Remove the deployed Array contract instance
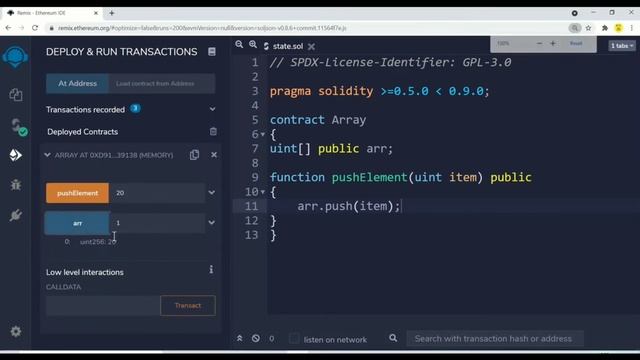640x360 pixels. pos(214,155)
